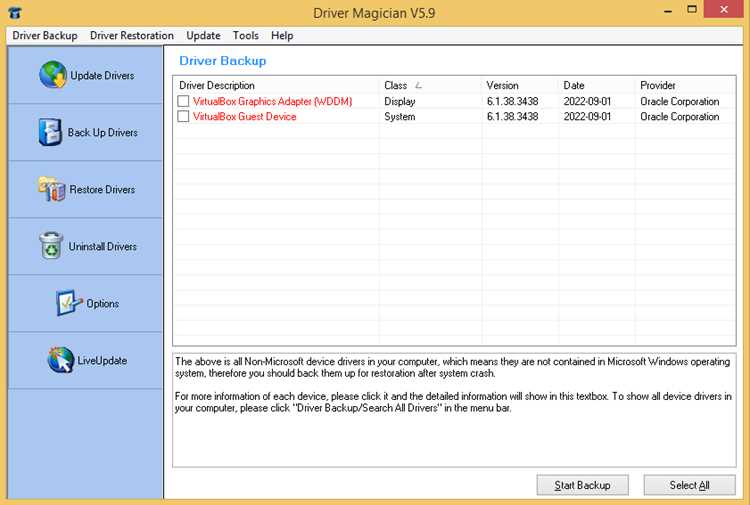Click the Back Up Drivers cabinet icon
This screenshot has width=750, height=505.
pos(50,132)
